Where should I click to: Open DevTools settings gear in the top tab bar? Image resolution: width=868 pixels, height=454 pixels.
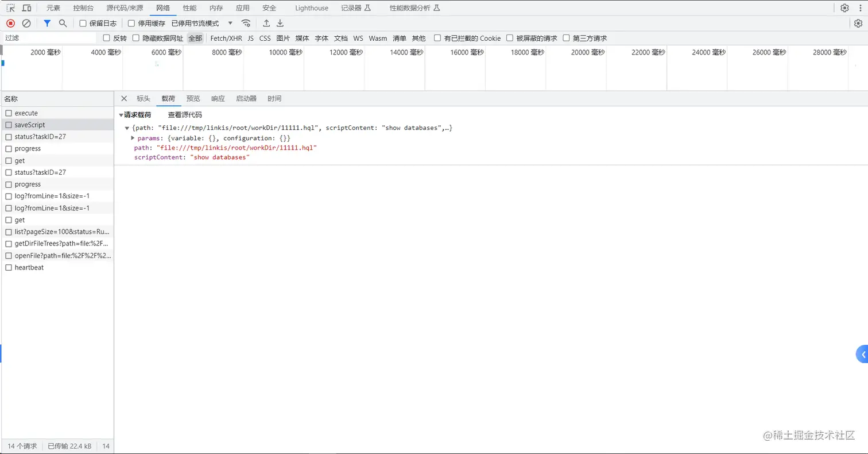(844, 8)
